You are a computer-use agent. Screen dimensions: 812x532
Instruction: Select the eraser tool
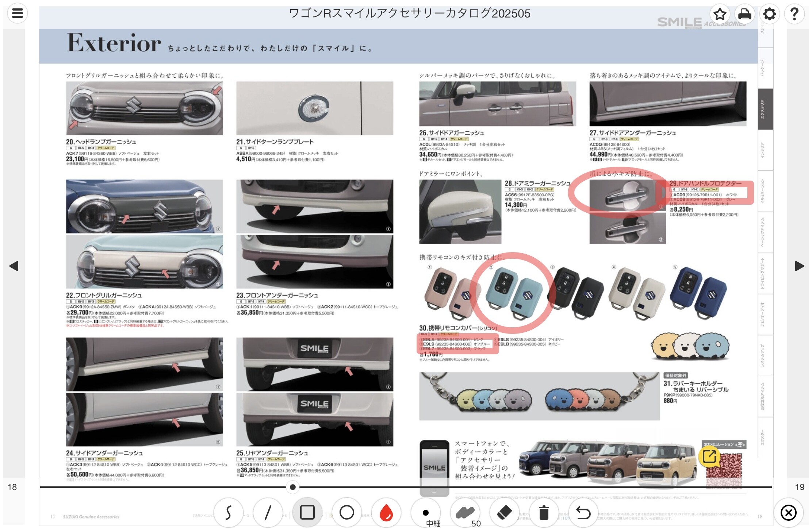[505, 512]
